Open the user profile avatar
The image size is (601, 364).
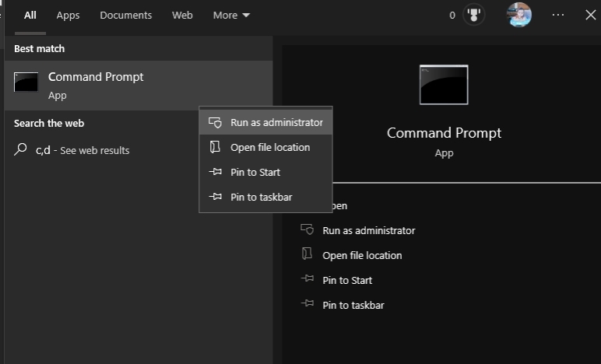pos(518,15)
